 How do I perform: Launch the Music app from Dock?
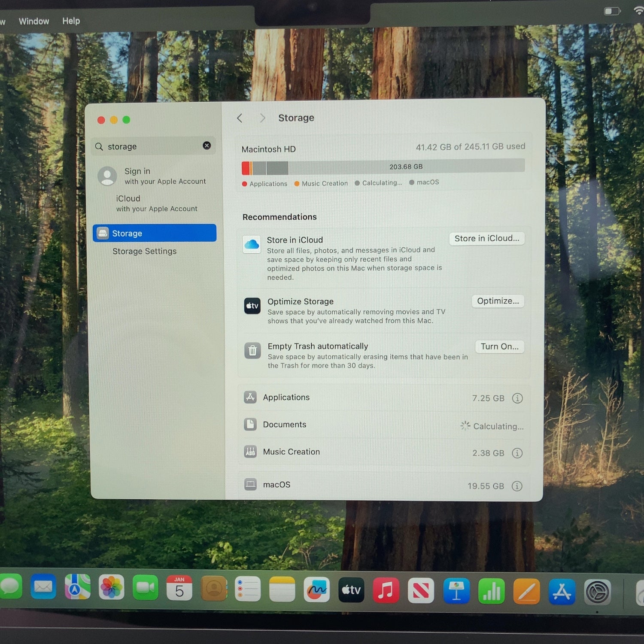pos(386,590)
